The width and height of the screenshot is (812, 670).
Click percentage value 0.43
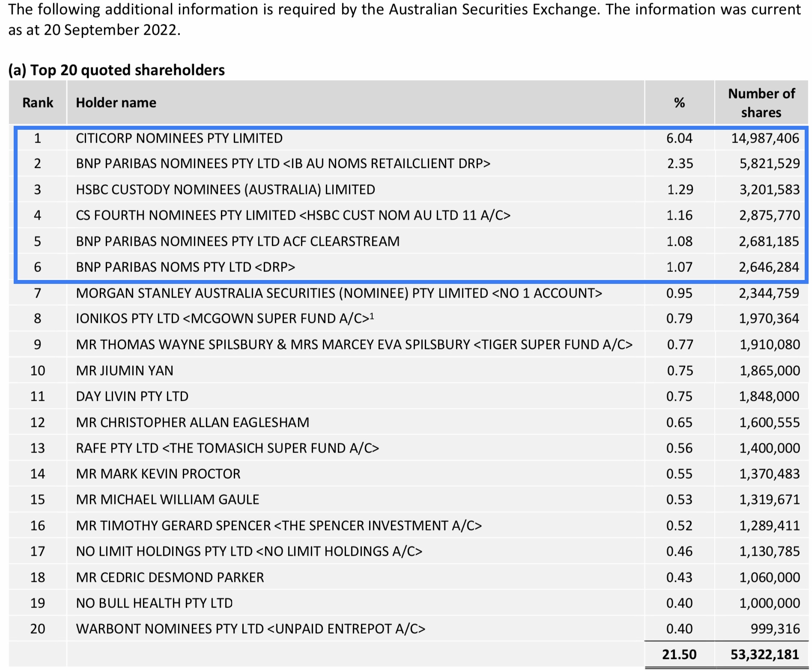pos(679,578)
